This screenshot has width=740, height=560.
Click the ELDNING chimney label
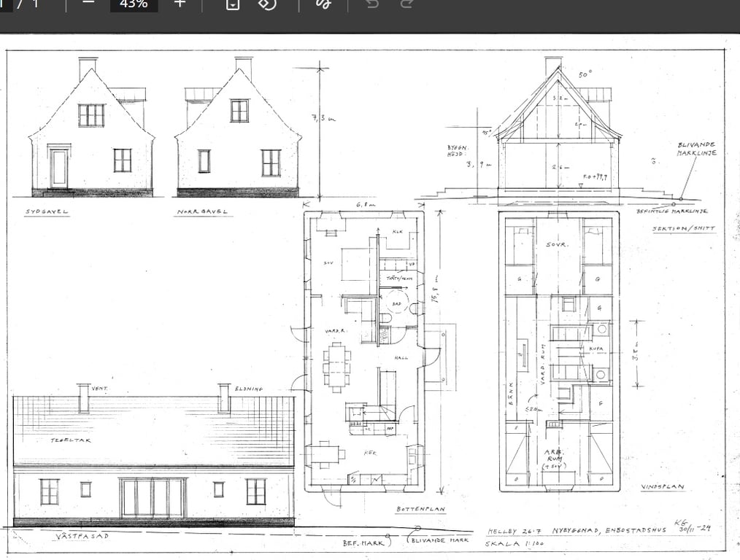tap(249, 389)
